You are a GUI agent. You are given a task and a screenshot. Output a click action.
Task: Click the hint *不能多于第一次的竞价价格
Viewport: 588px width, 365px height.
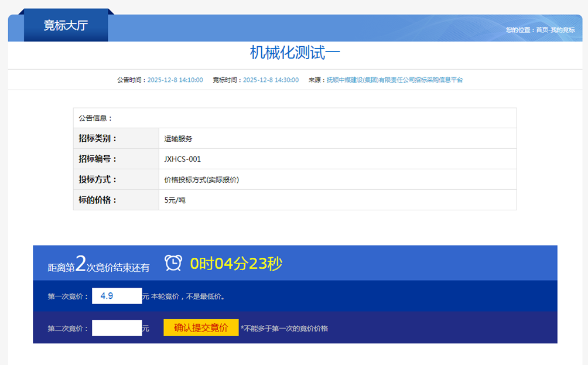pyautogui.click(x=284, y=329)
